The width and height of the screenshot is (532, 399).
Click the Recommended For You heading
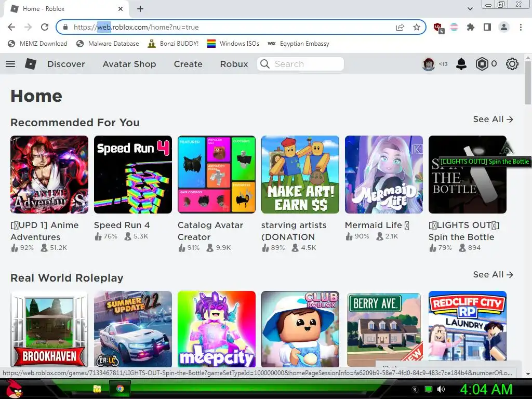(75, 123)
